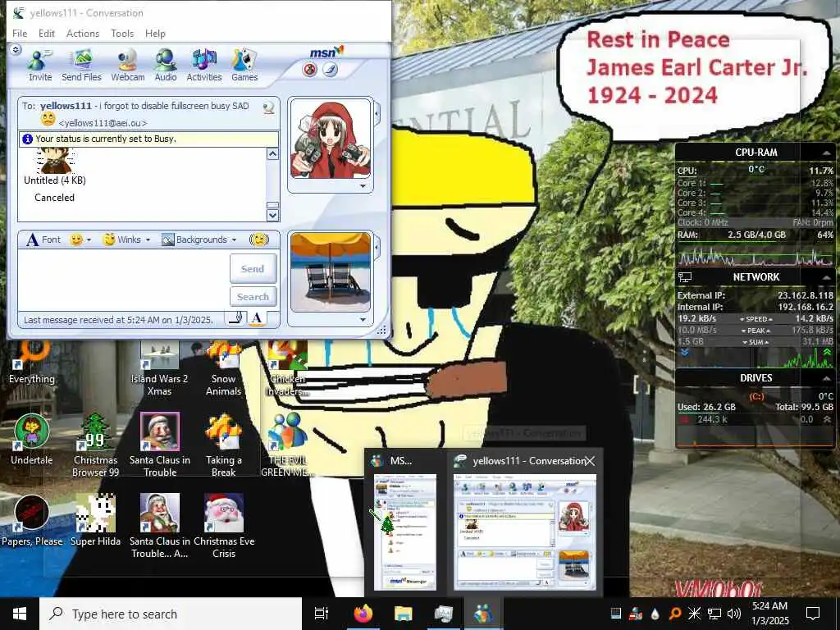Viewport: 840px width, 630px height.
Task: Click the External IP value 23.162.8.118
Action: [806, 295]
